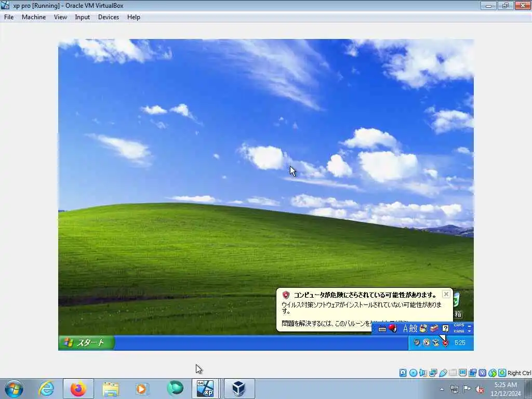Open the host clock showing 5:25 AM

[x=506, y=389]
